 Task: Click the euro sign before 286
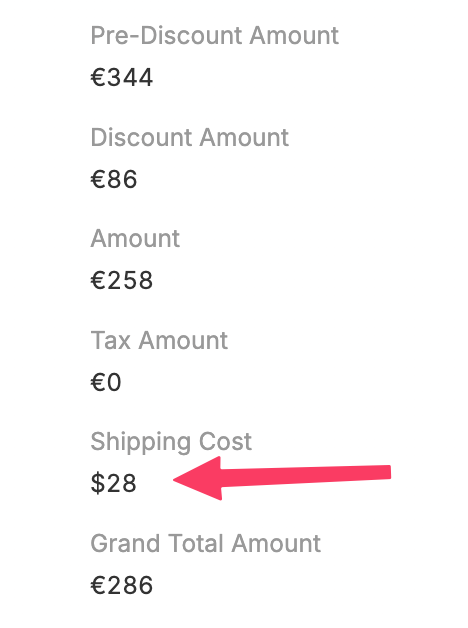click(98, 585)
